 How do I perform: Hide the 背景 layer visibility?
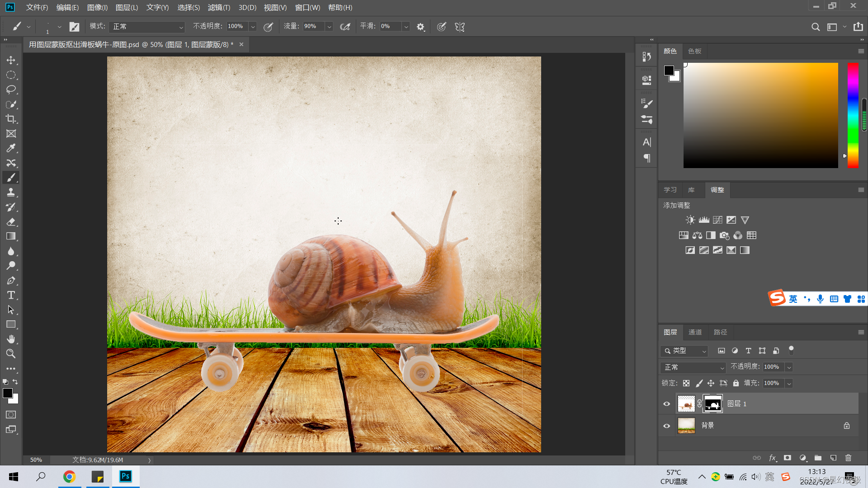[x=666, y=426]
